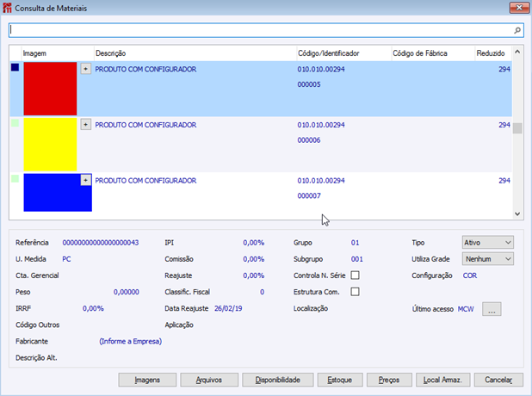Open the Imagens button
The width and height of the screenshot is (532, 396).
click(x=147, y=380)
